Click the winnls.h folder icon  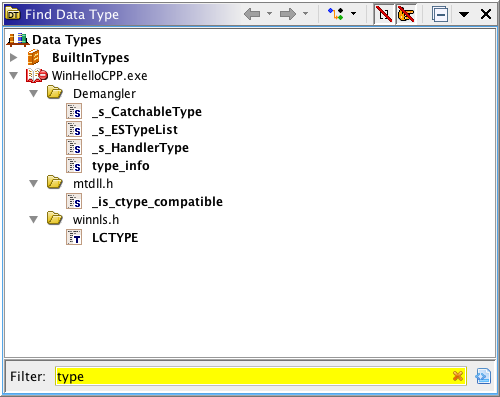click(55, 219)
